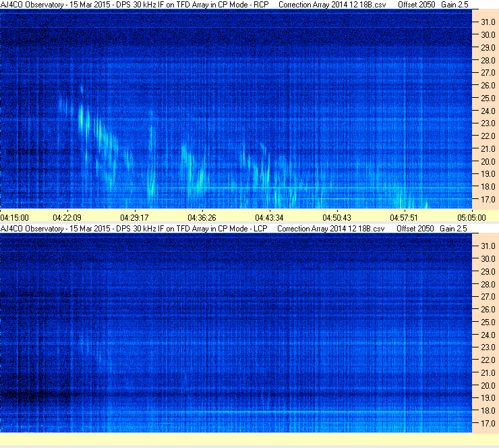Click the 04:43:34 time axis label
499x448 pixels.
(270, 218)
